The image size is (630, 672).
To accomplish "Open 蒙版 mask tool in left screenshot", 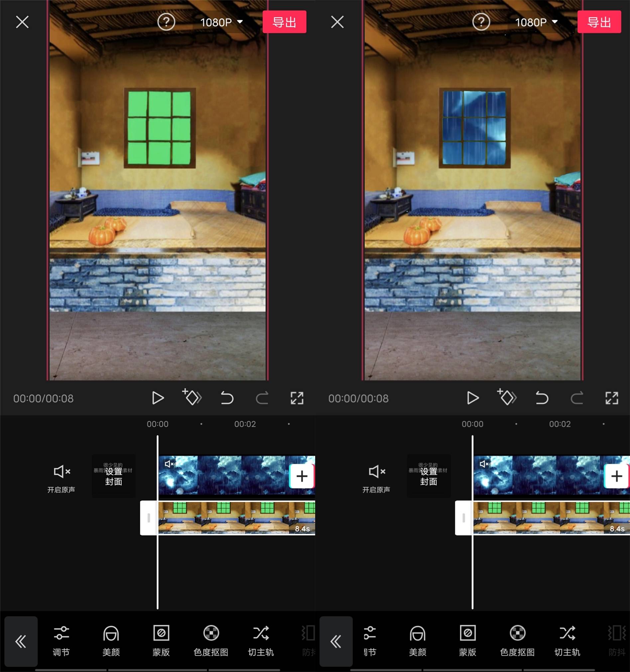I will [x=161, y=641].
